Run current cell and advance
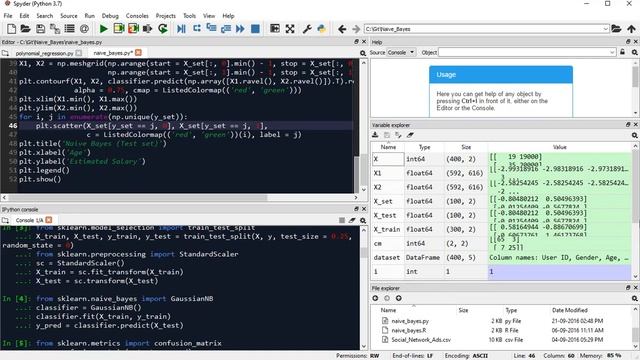The width and height of the screenshot is (640, 360). pos(133,29)
